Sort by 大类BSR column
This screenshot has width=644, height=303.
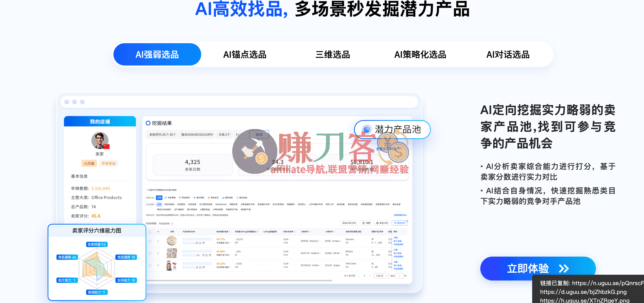coord(310,232)
